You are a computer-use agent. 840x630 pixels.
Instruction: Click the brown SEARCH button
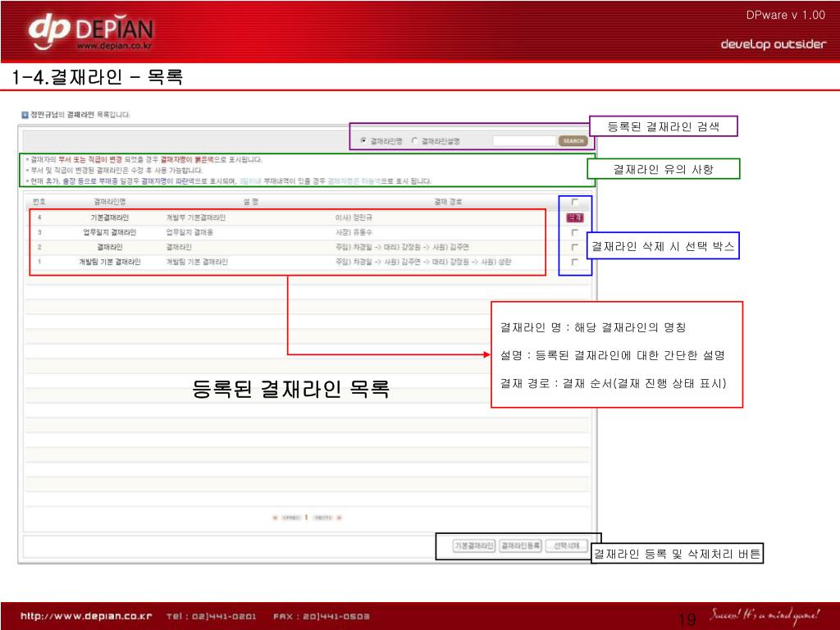coord(573,141)
